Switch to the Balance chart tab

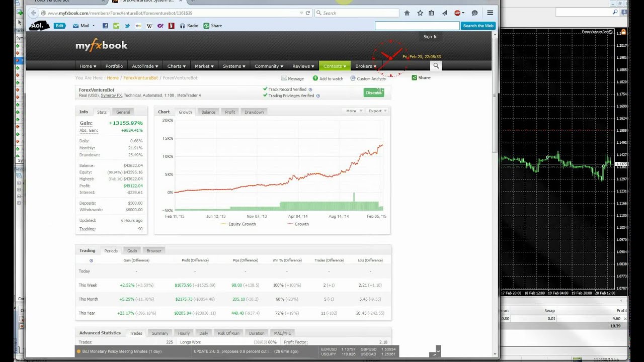(x=208, y=112)
